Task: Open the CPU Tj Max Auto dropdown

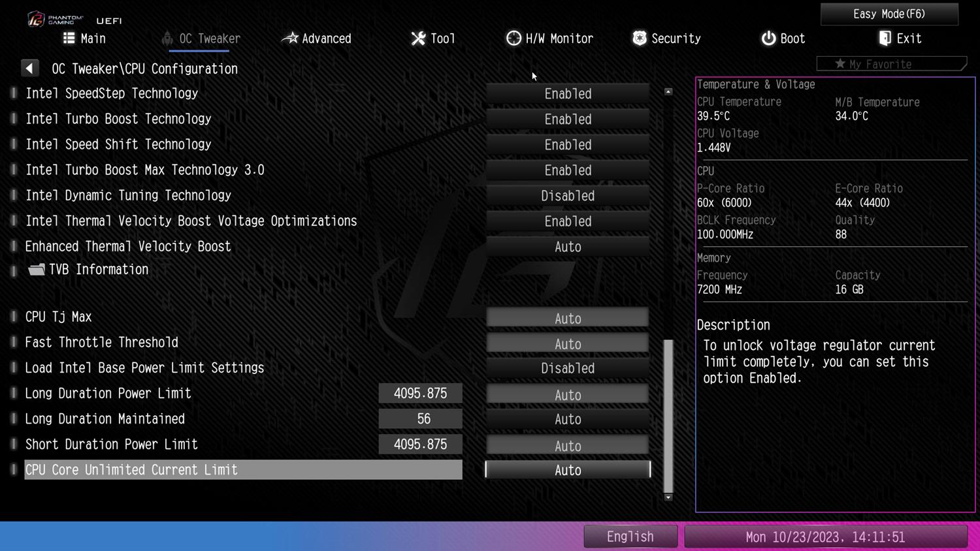Action: tap(567, 319)
